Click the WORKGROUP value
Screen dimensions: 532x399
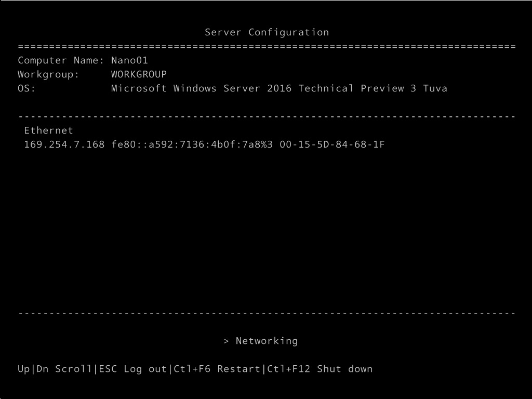coord(139,74)
